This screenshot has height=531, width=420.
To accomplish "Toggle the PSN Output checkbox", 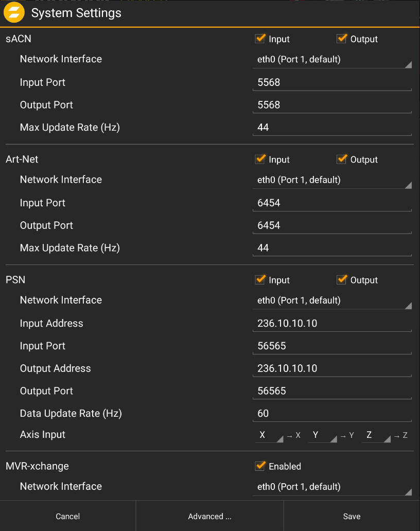I will pyautogui.click(x=342, y=280).
